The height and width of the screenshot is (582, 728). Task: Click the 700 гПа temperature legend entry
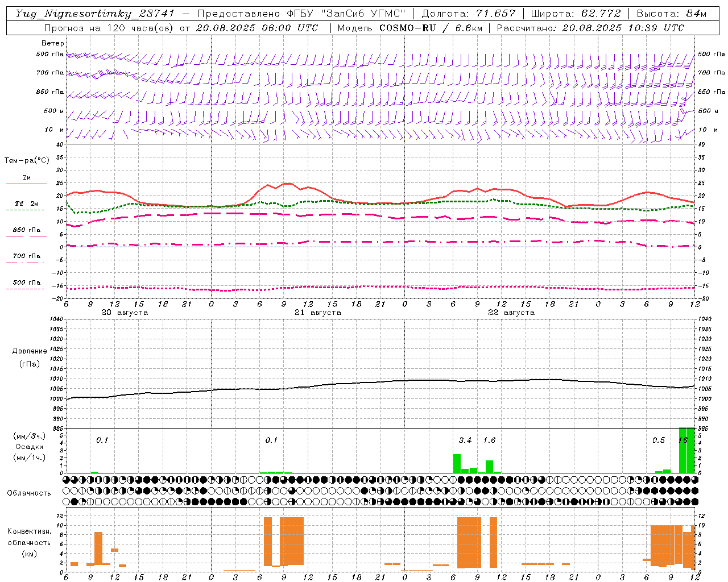(x=27, y=256)
